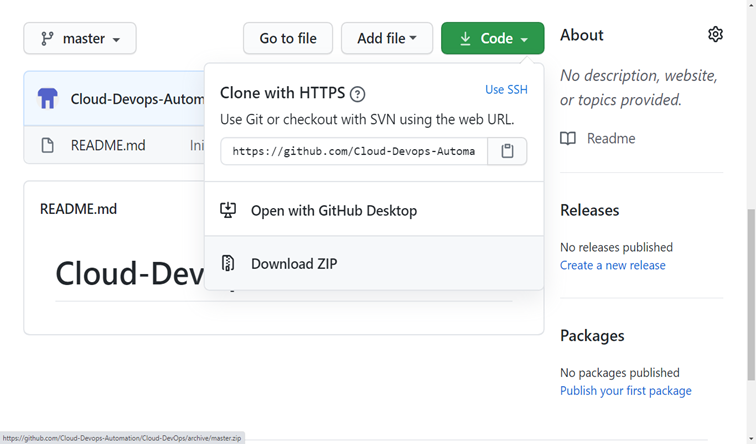This screenshot has width=756, height=444.
Task: Click the Cloud-Devops-Automation avatar icon
Action: pyautogui.click(x=48, y=98)
